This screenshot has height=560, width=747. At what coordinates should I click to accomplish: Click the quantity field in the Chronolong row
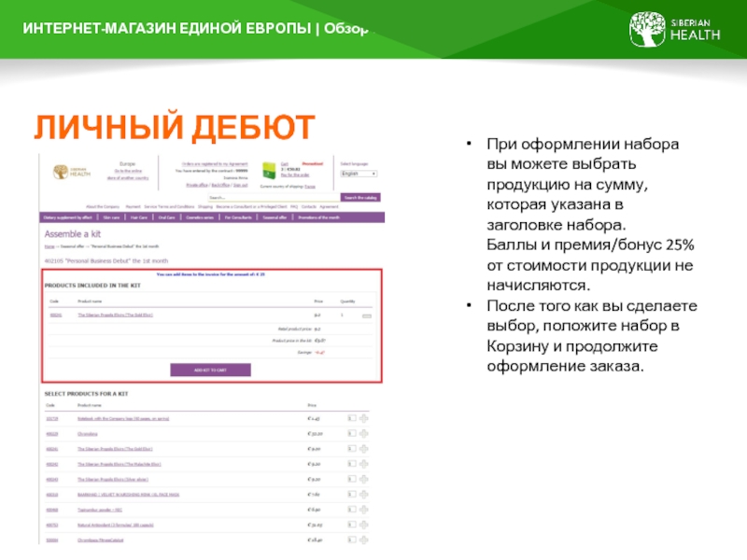pyautogui.click(x=352, y=434)
